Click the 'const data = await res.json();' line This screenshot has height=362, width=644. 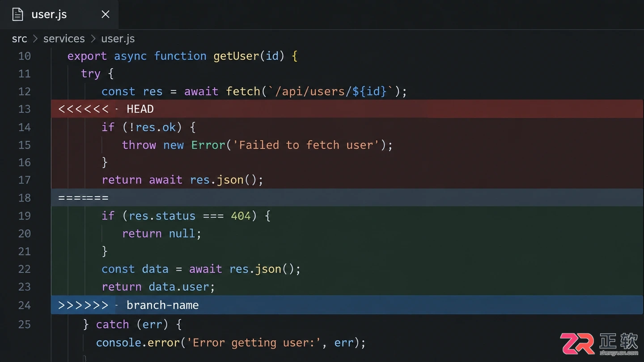pos(201,269)
